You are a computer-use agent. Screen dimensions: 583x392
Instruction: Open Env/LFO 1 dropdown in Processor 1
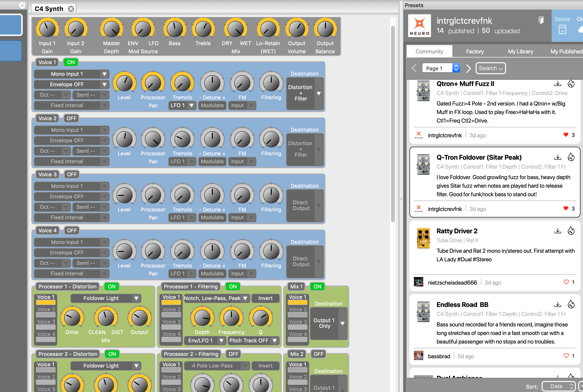click(205, 340)
